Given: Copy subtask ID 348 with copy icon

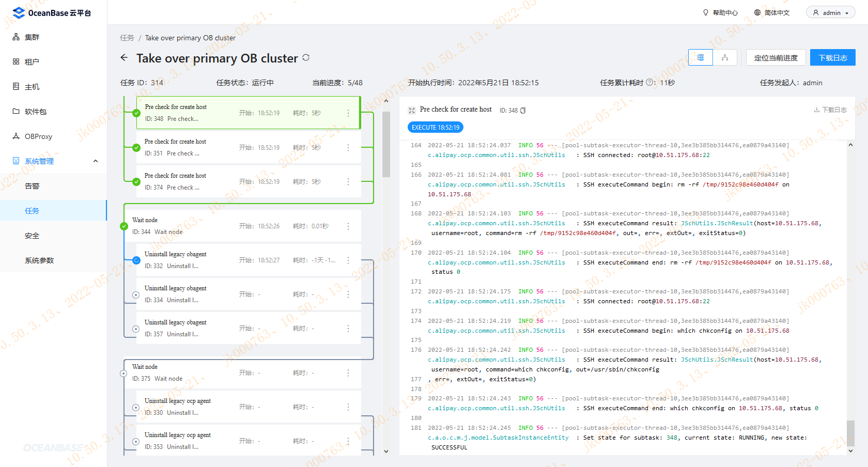Looking at the screenshot, I should [523, 110].
